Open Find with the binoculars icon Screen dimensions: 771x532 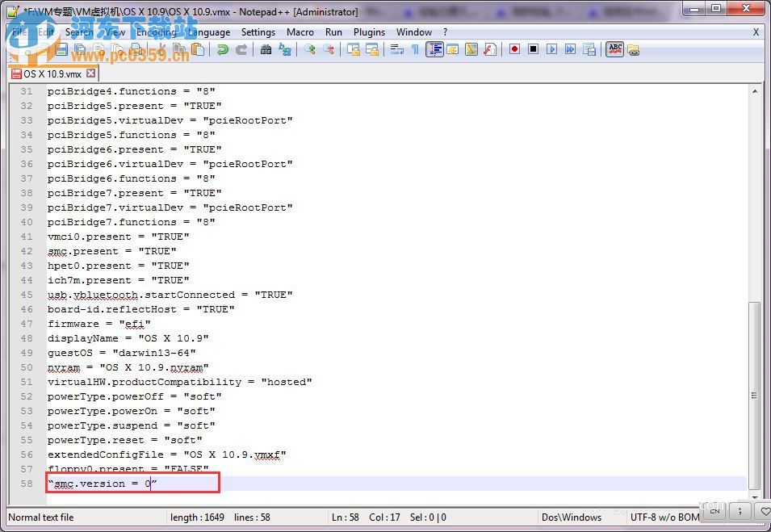[x=266, y=50]
